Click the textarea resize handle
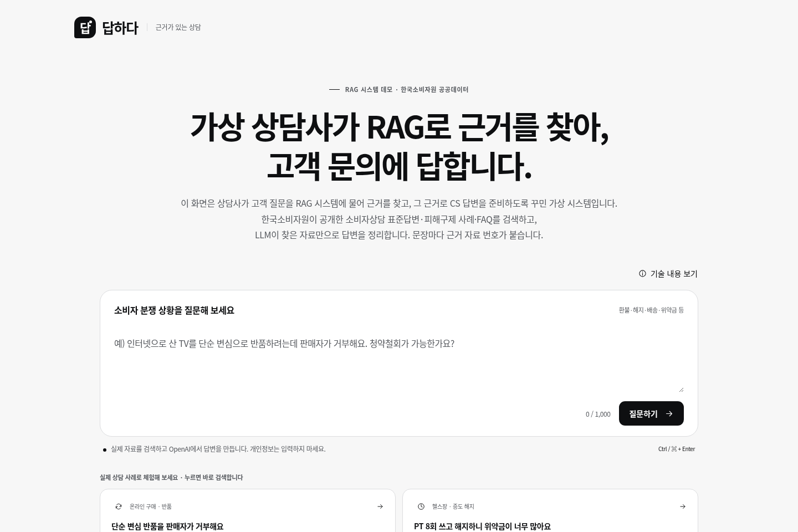The height and width of the screenshot is (532, 798). [x=681, y=390]
